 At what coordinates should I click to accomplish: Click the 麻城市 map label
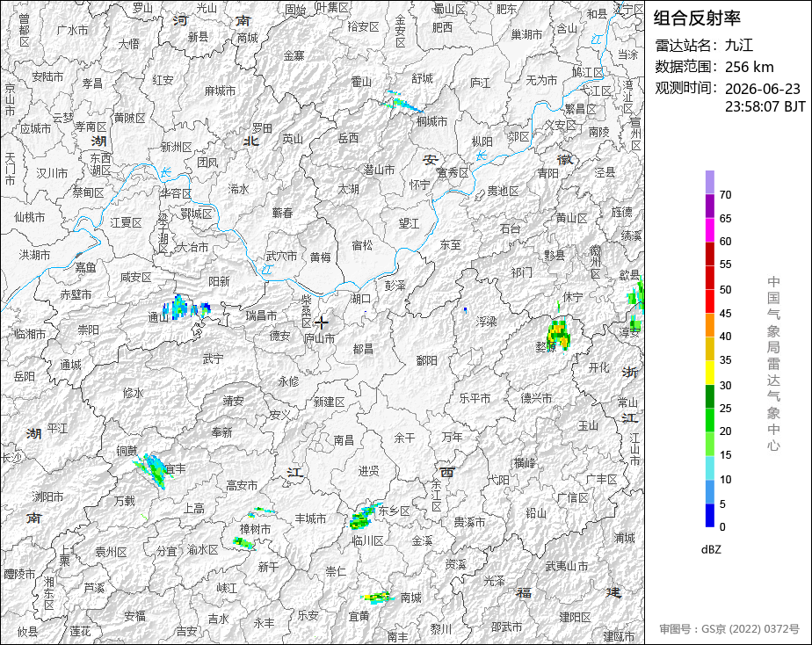(220, 91)
